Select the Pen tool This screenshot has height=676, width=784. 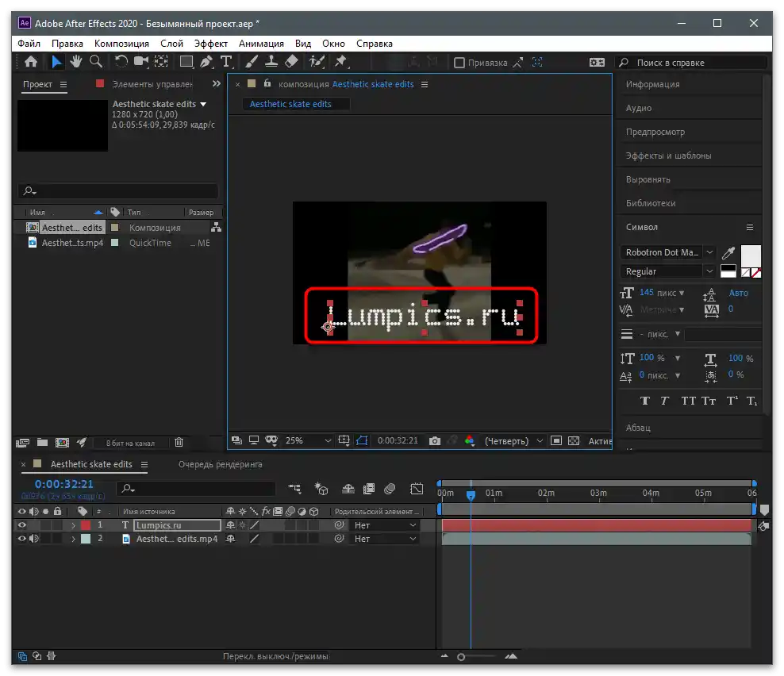click(206, 62)
